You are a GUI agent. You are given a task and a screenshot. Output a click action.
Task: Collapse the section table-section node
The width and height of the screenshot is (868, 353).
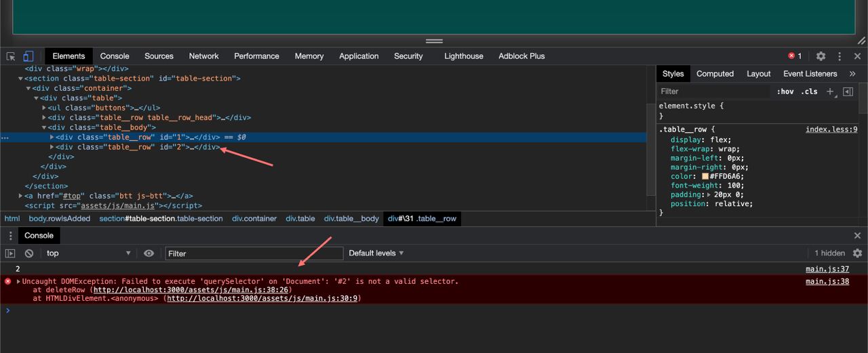[x=20, y=79]
